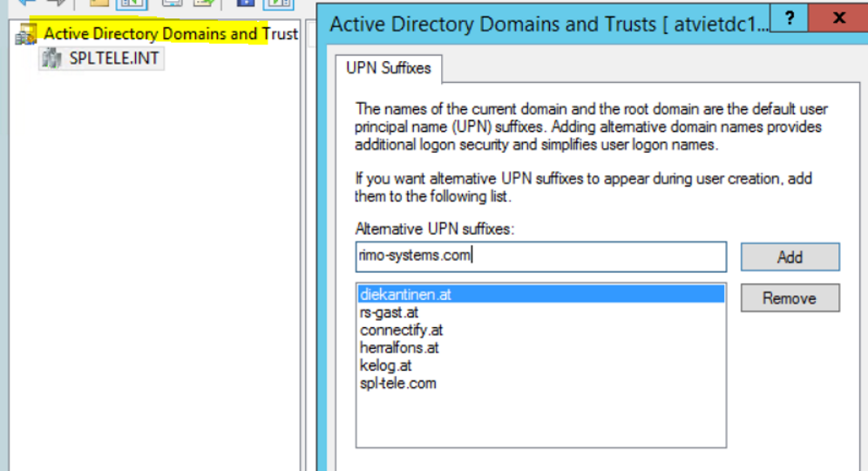Viewport: 868px width, 471px height.
Task: Click the dialog title bar text
Action: [x=549, y=25]
